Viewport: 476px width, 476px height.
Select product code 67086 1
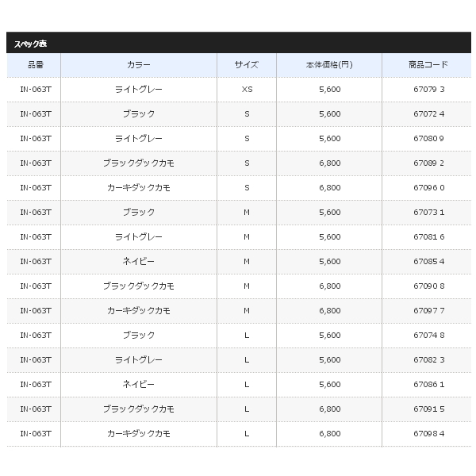(429, 384)
